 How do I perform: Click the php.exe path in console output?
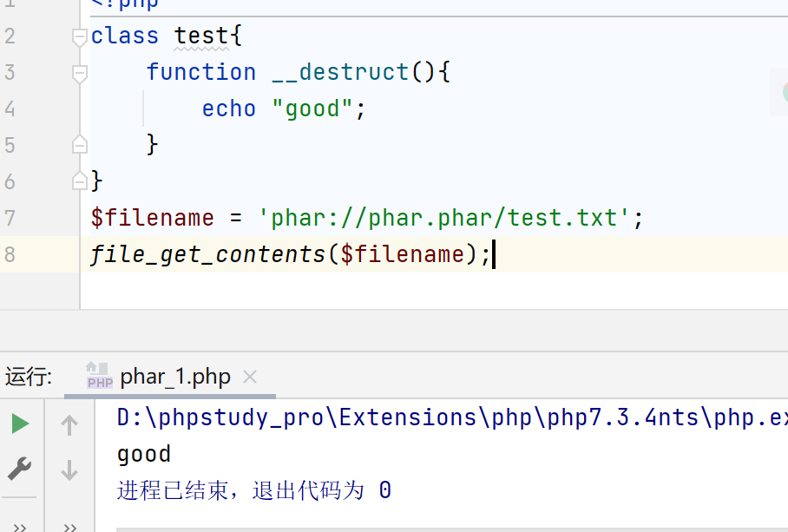(x=451, y=417)
